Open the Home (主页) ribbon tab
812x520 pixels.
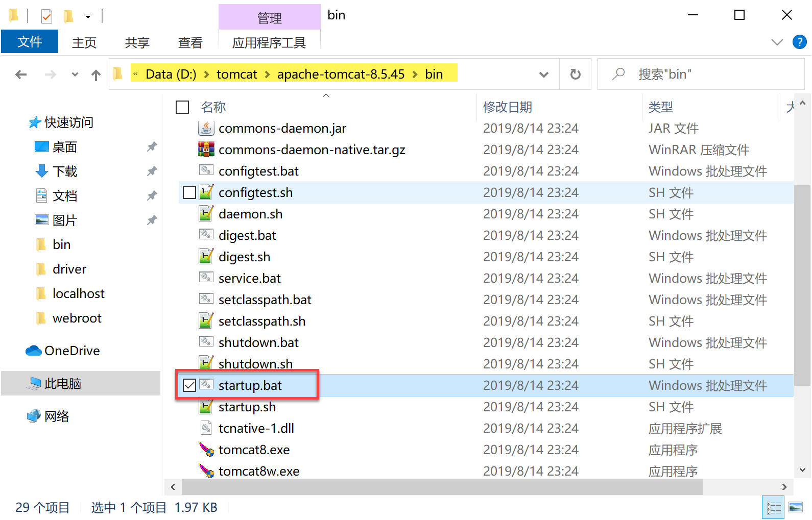pyautogui.click(x=84, y=42)
